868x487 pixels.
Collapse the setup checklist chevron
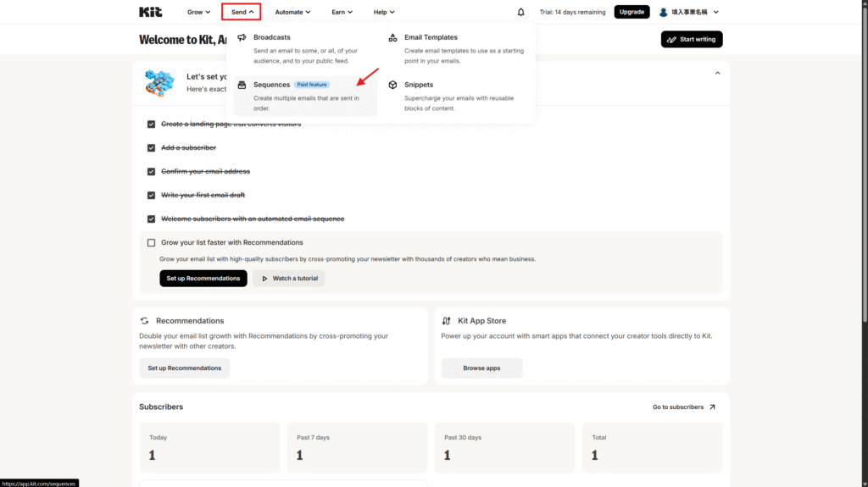click(717, 74)
